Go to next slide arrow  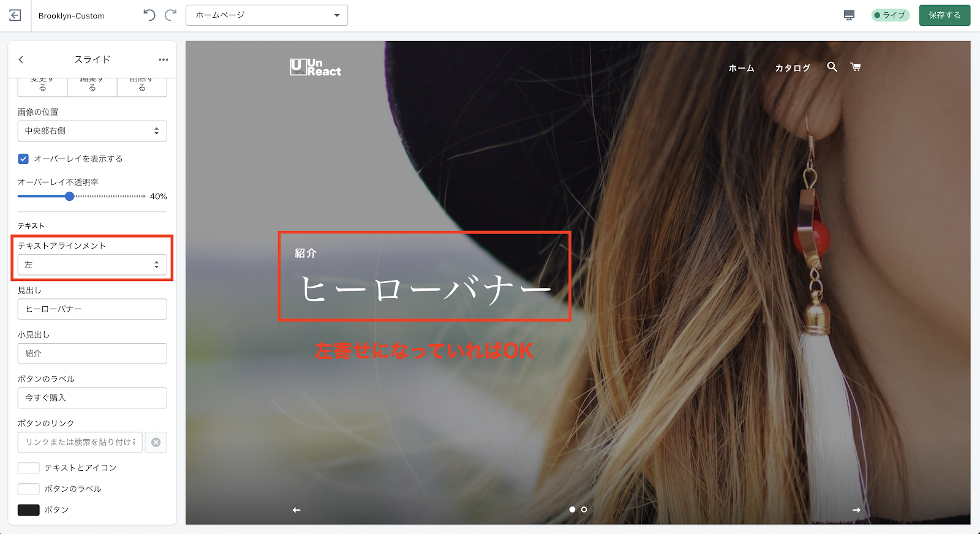pos(856,510)
